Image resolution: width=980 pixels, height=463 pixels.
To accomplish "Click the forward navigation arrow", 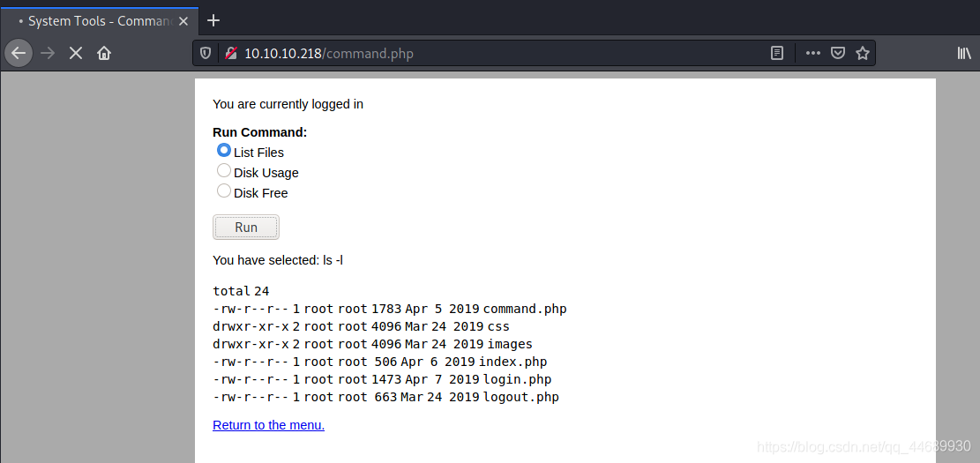I will point(48,53).
